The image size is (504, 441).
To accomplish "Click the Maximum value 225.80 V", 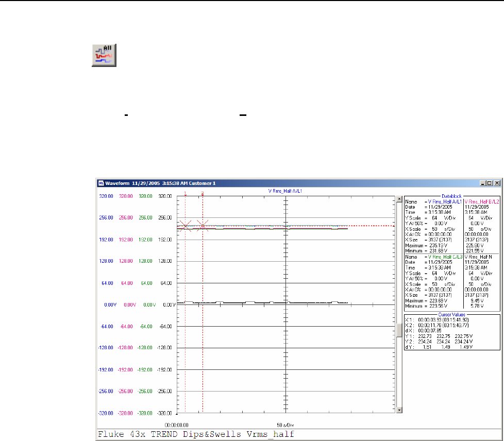I will click(475, 246).
